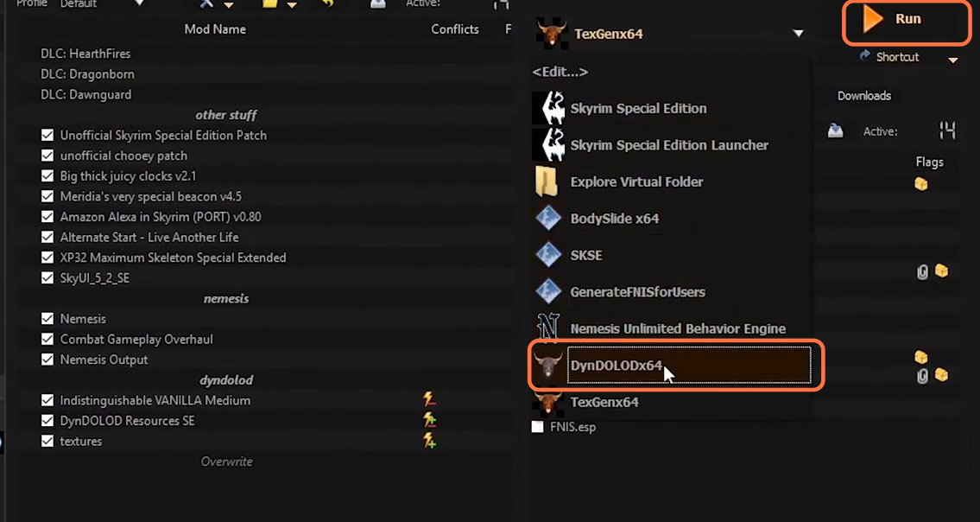Open the Shortcut dropdown arrow
Screen dimensions: 980x522
tap(953, 60)
